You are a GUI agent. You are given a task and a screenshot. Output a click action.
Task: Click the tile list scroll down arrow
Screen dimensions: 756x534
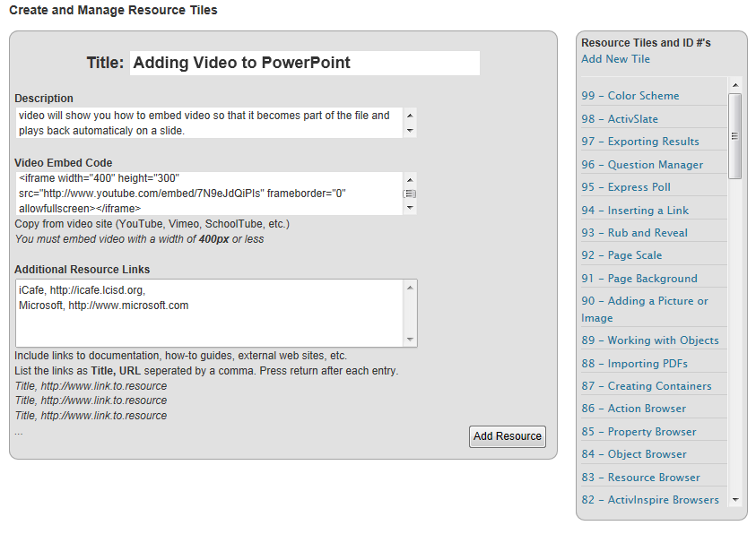(734, 500)
